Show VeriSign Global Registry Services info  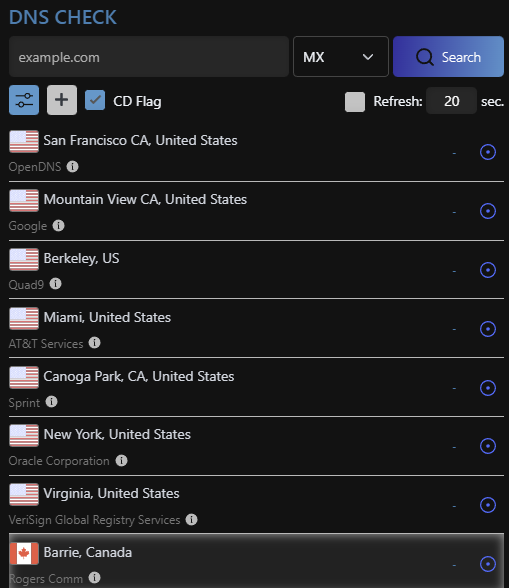[x=191, y=519]
